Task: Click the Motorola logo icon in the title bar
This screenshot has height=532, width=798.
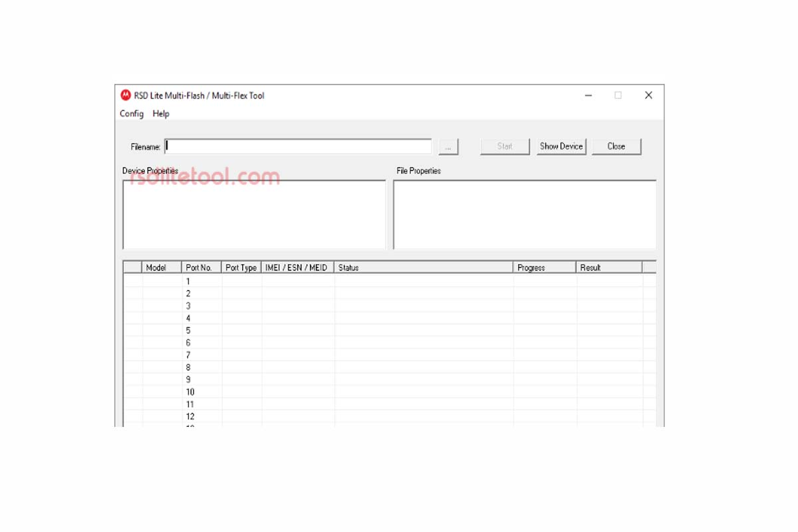Action: point(126,95)
